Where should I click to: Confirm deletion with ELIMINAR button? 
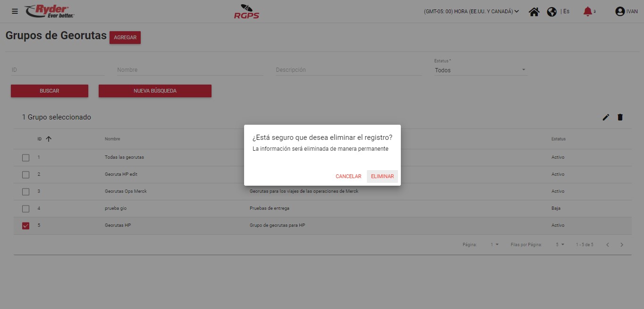coord(382,176)
